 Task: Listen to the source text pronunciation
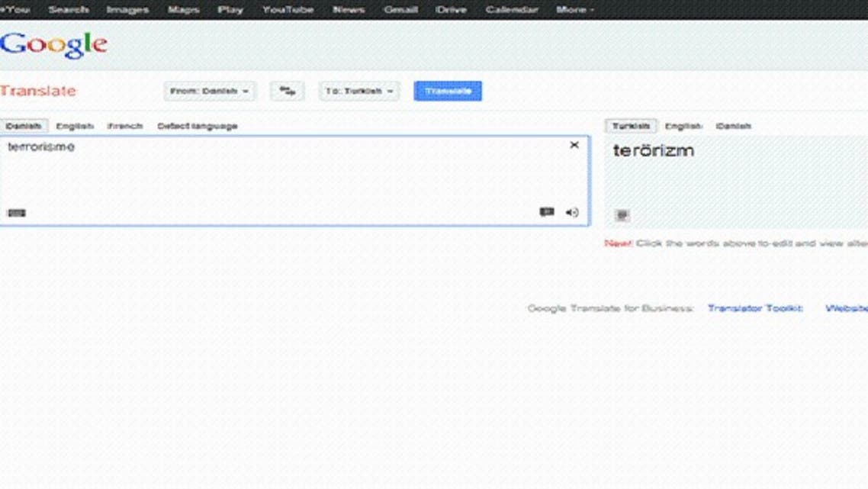click(x=572, y=213)
